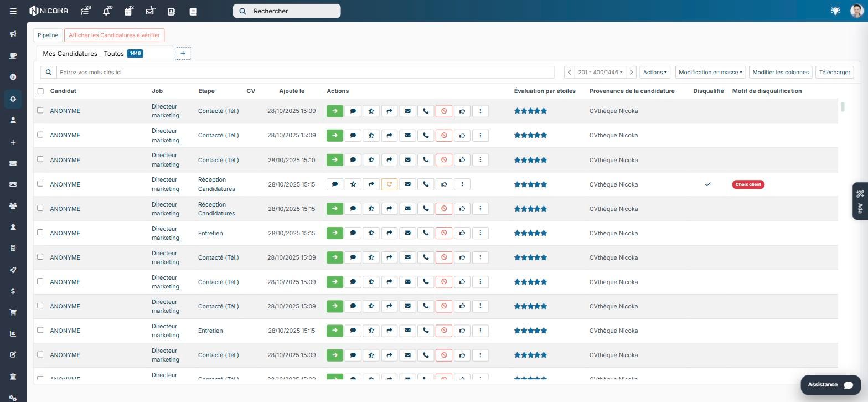Check the checkbox of the Choix client row
This screenshot has width=868, height=402.
coord(40,184)
